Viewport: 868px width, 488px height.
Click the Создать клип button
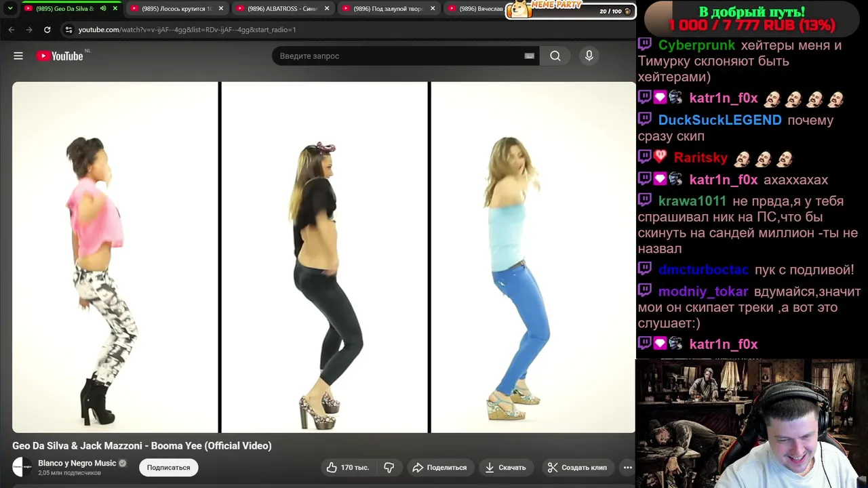point(577,467)
